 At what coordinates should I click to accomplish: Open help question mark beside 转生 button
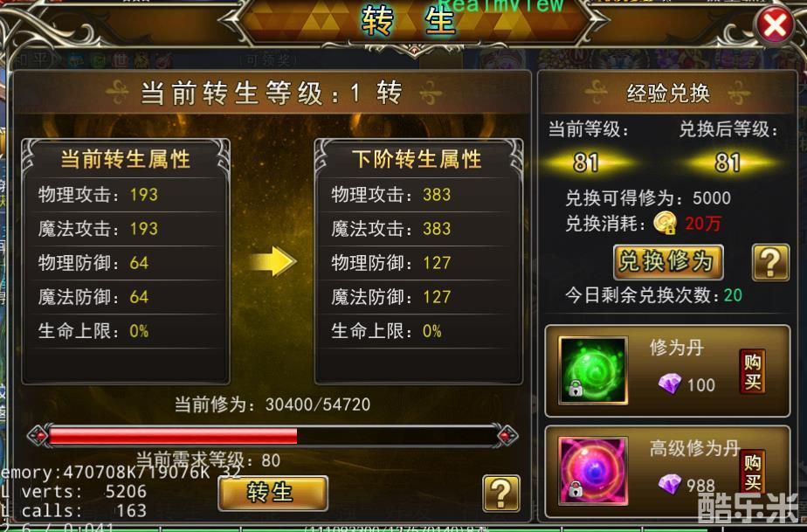pos(500,494)
